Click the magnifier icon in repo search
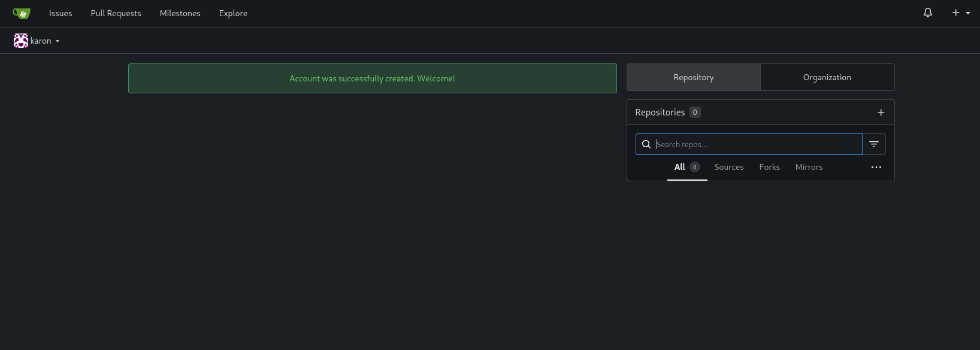 pos(646,144)
